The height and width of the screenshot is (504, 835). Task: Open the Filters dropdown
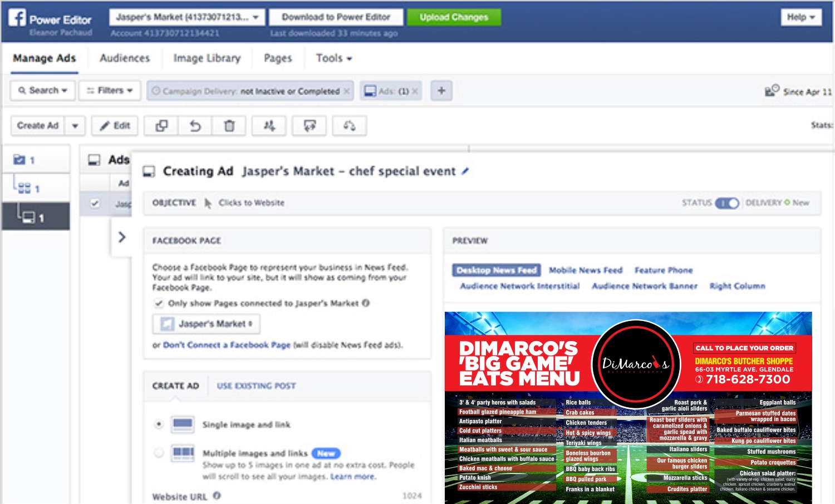[x=110, y=90]
